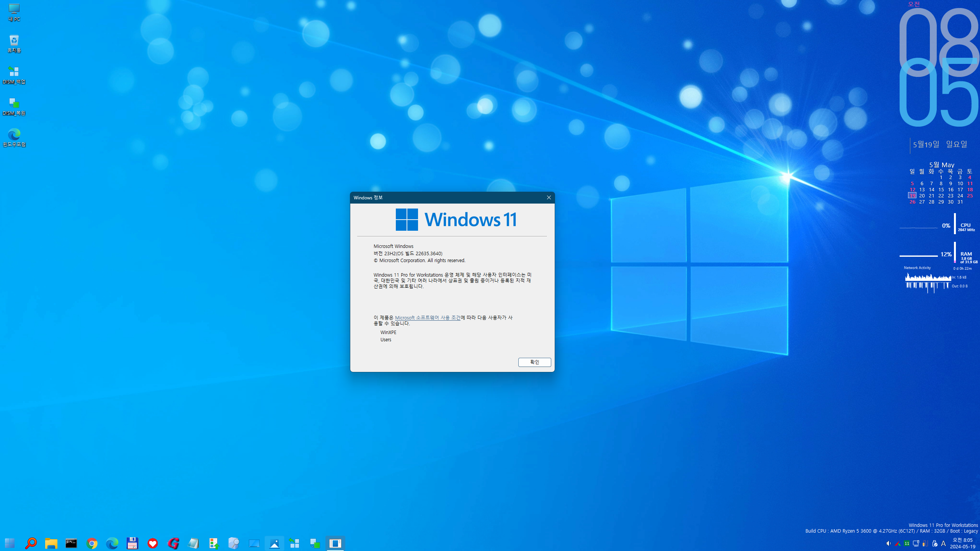Click the orange USB cable tray icon
Screen dimensions: 980x551
(x=925, y=543)
